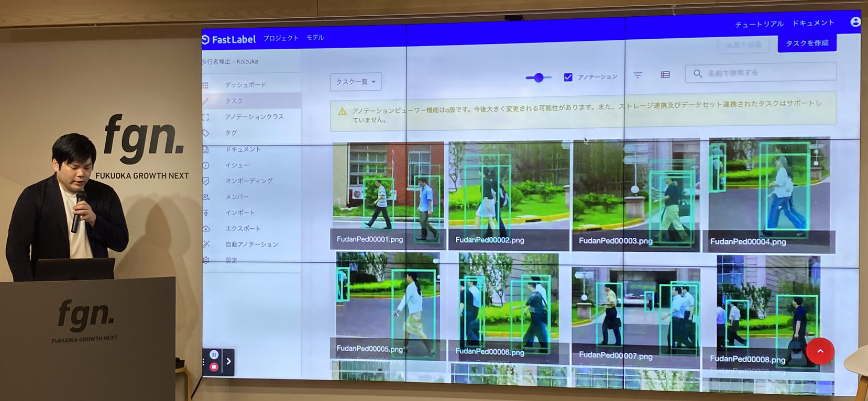Expand the recording toolbar arrow
Viewport: 868px width, 401px height.
(228, 361)
